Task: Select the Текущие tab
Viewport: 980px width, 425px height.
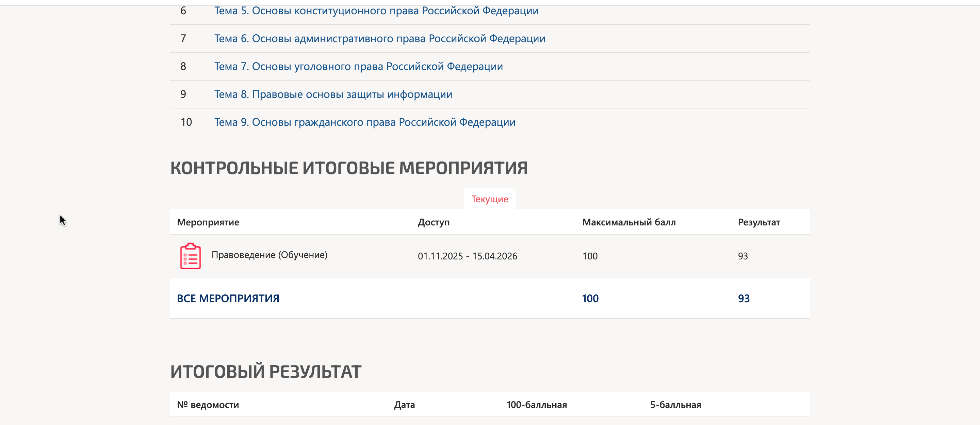Action: click(489, 199)
